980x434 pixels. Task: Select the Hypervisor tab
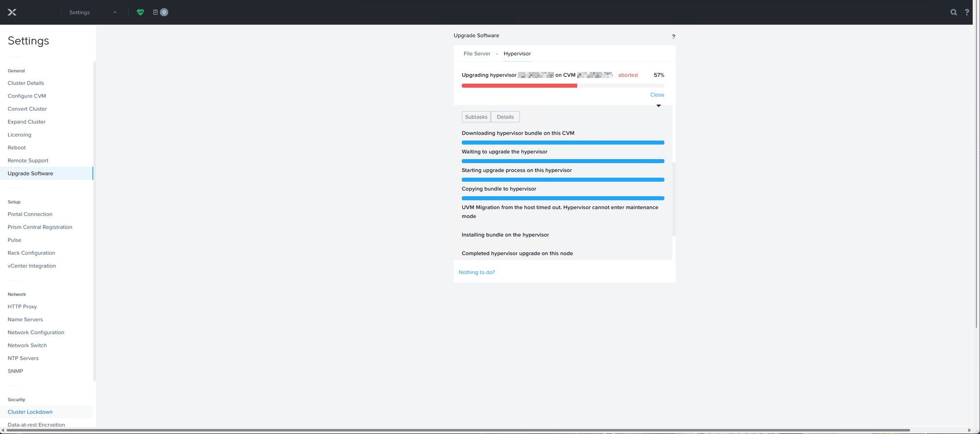[x=517, y=54]
